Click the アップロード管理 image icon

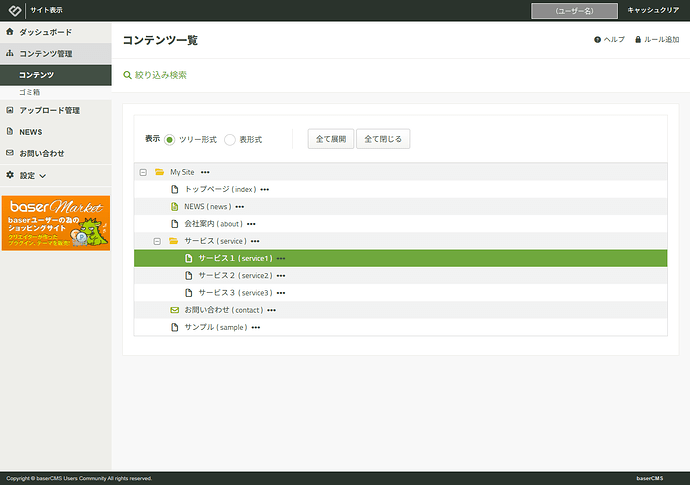(10, 110)
